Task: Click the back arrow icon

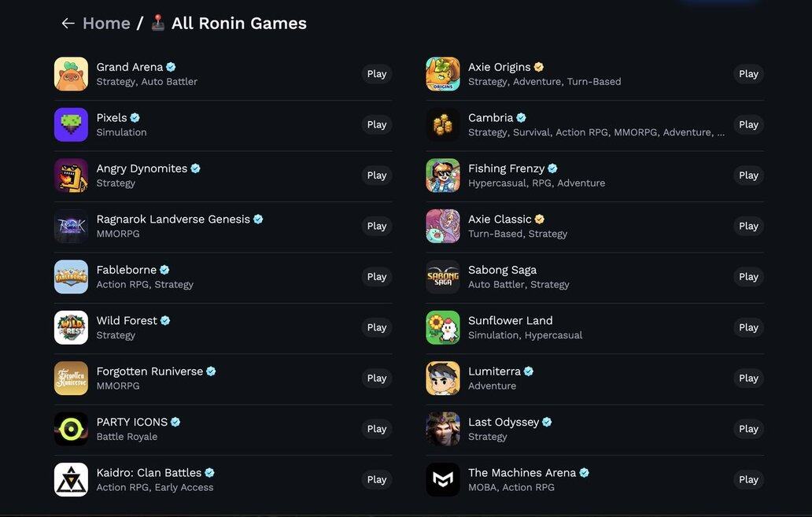Action: [x=68, y=24]
